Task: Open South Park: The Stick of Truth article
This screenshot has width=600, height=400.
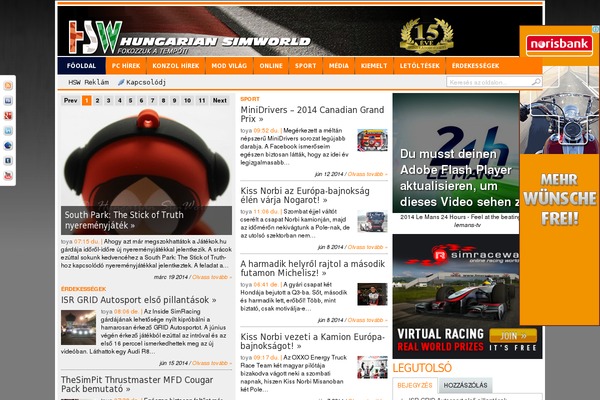Action: coord(124,220)
